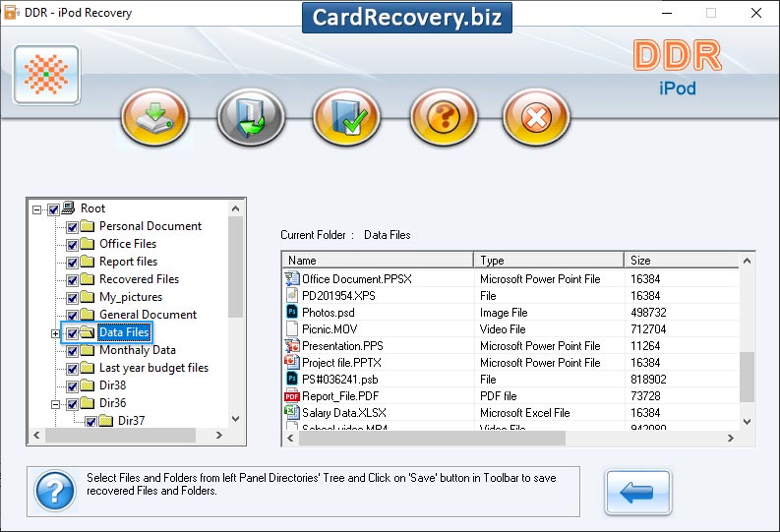Click 'Microsoft Excel File' type cell
The width and height of the screenshot is (780, 532).
(525, 413)
